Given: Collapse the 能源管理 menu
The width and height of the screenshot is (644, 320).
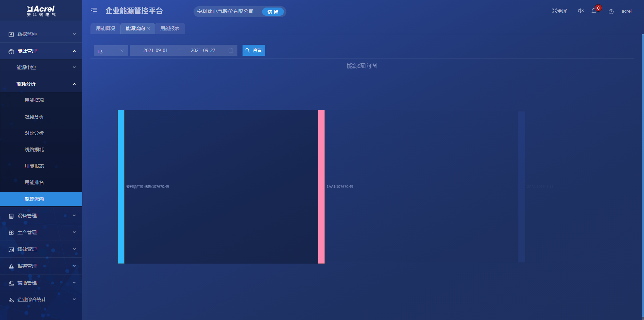Looking at the screenshot, I should click(x=41, y=51).
